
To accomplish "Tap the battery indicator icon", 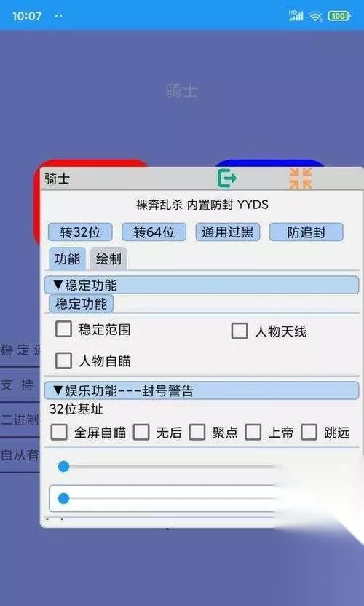I will pyautogui.click(x=339, y=16).
